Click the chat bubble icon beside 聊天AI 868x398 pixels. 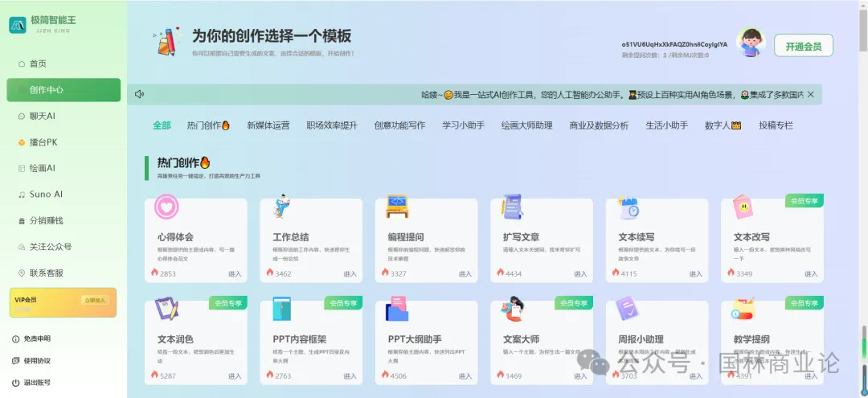(22, 117)
